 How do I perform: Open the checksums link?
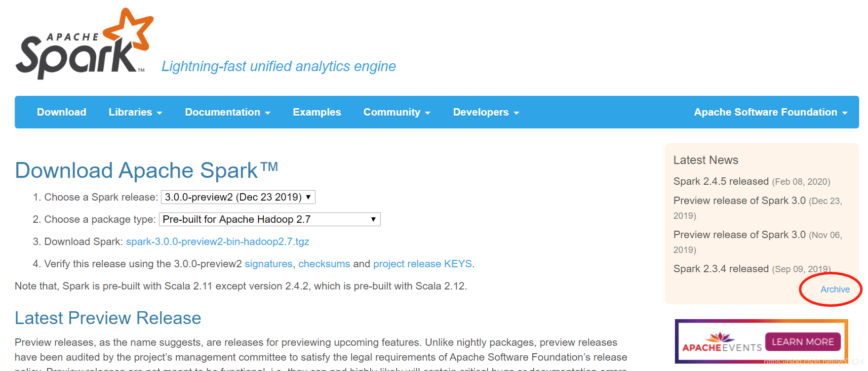pyautogui.click(x=324, y=264)
